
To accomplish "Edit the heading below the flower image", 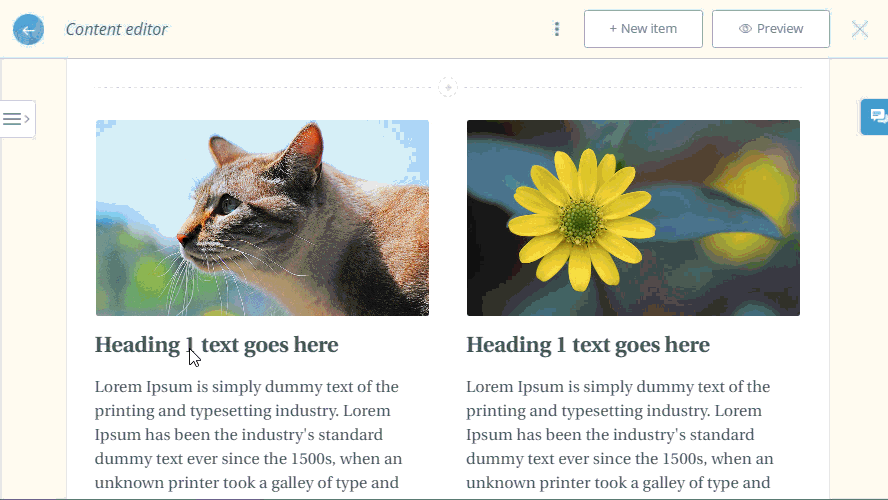I will (588, 345).
